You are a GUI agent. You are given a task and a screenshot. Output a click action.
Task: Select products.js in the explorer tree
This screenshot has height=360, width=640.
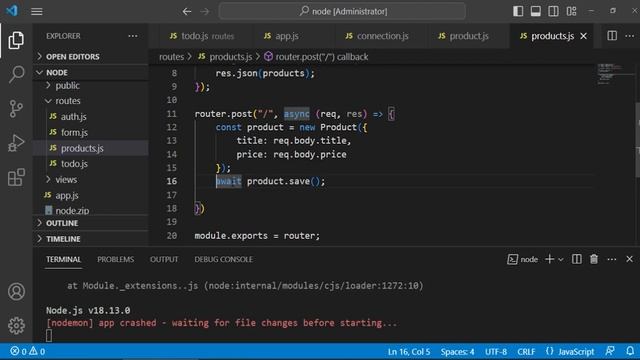point(91,148)
